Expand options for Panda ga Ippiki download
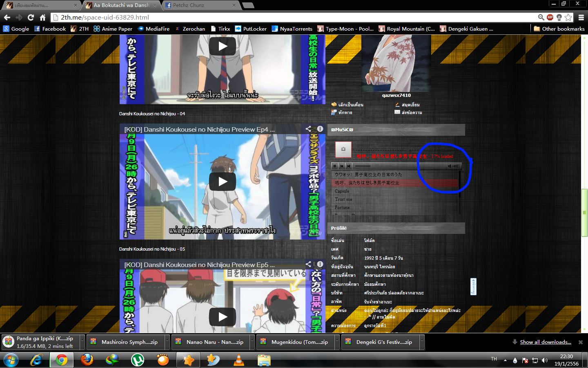 [x=82, y=342]
